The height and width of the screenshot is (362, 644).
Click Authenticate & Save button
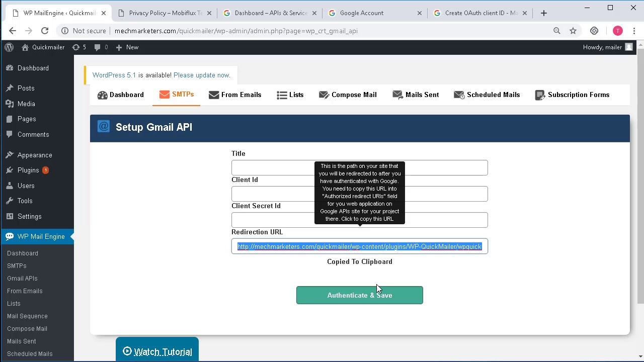tap(360, 295)
